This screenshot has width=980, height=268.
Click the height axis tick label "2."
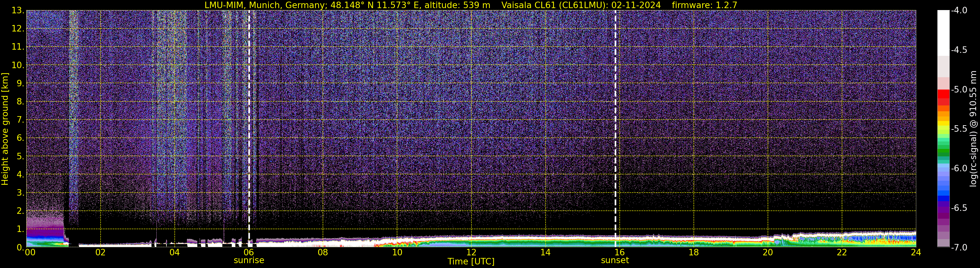point(20,211)
